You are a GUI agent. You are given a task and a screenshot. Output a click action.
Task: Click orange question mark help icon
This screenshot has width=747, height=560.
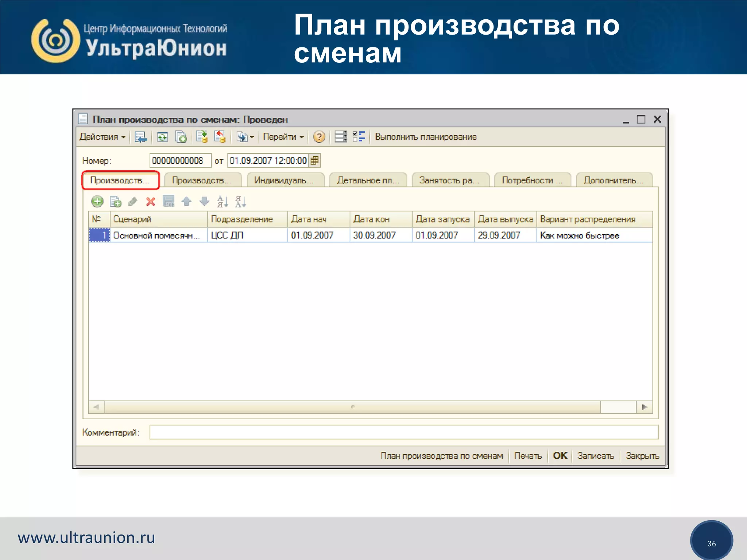[319, 137]
